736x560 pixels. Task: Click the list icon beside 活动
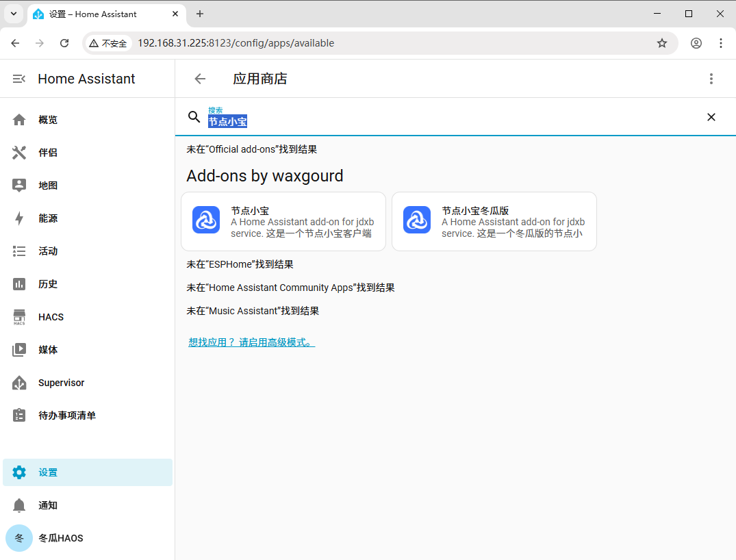click(x=19, y=251)
